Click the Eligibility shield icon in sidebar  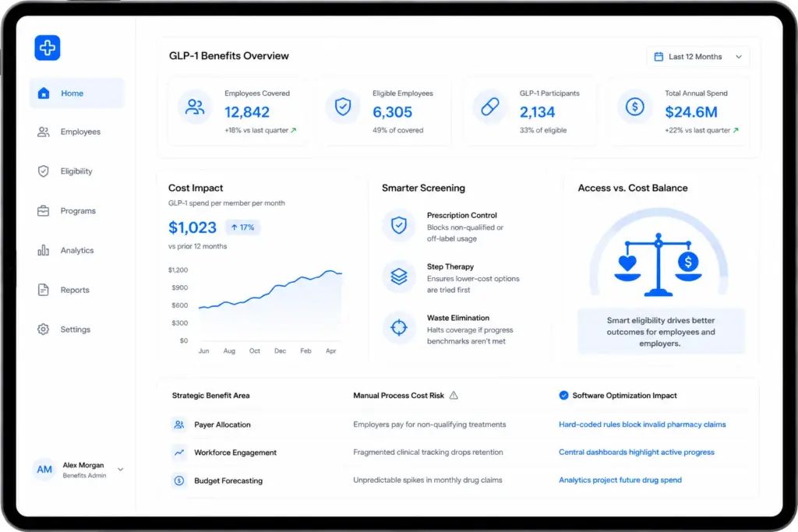click(44, 171)
